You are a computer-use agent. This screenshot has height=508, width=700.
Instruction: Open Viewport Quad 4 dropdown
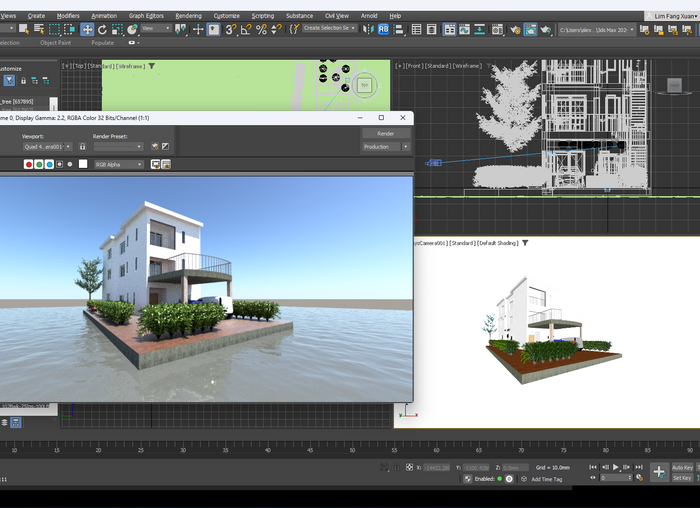click(x=47, y=146)
